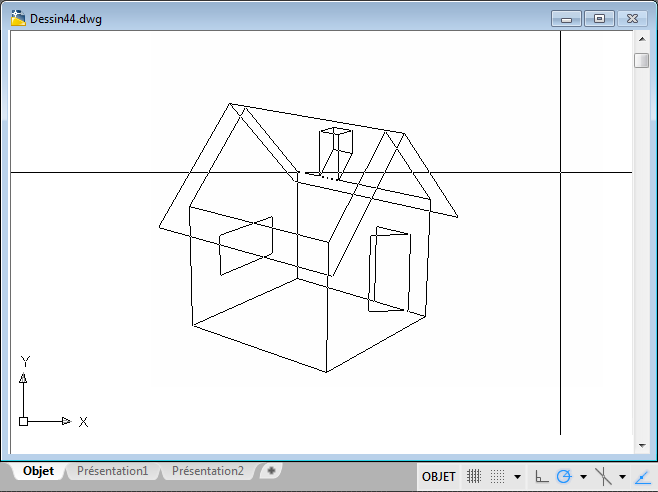Open the Présentation2 layout tab
This screenshot has width=658, height=492.
(208, 471)
